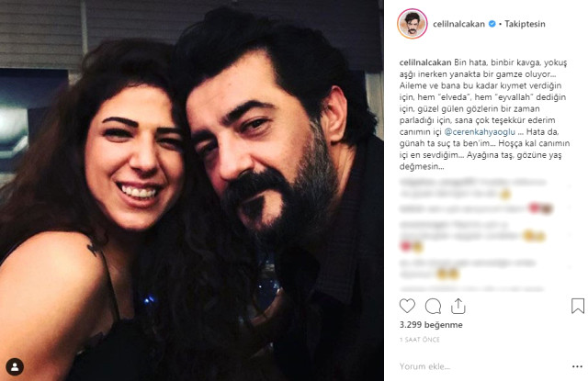The height and width of the screenshot is (381, 588).
Task: Show tagged people icon on photo
Action: point(15,366)
